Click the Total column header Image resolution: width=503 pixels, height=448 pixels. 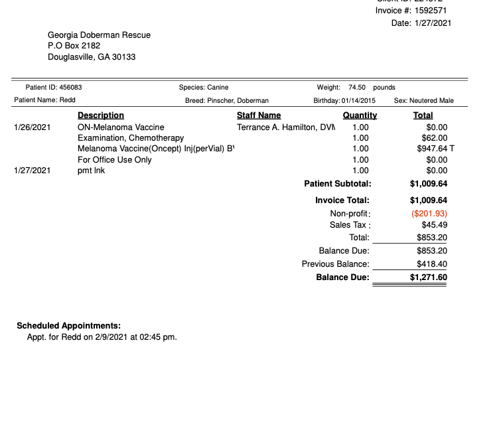tap(423, 115)
